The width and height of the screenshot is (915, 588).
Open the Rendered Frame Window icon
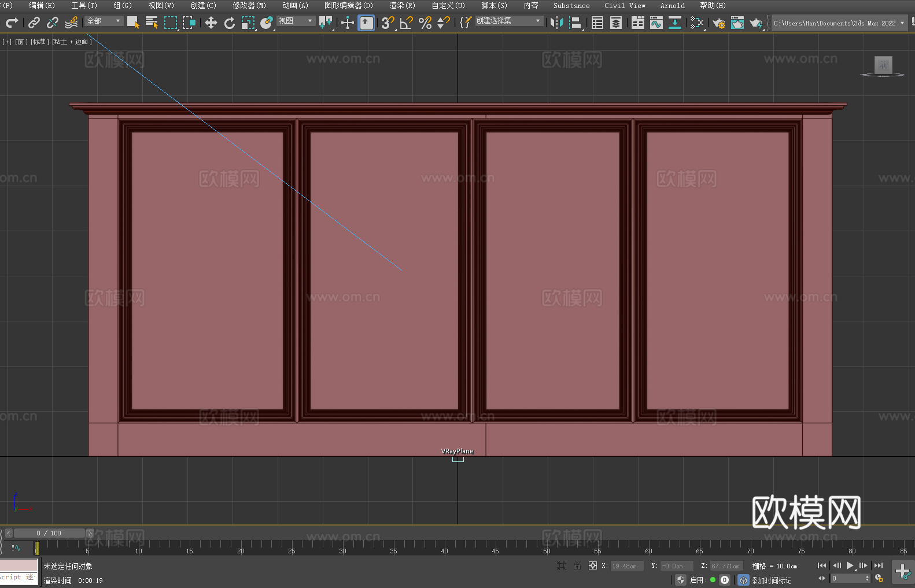click(x=737, y=23)
